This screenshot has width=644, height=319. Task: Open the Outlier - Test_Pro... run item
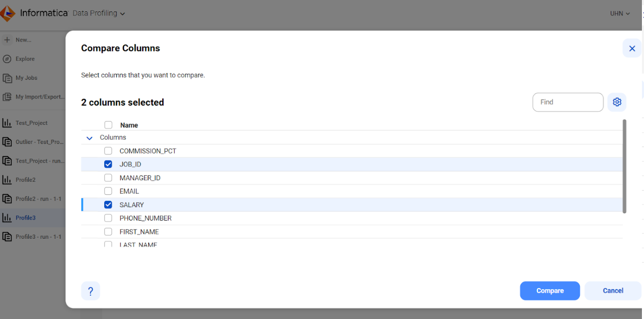tap(7, 141)
